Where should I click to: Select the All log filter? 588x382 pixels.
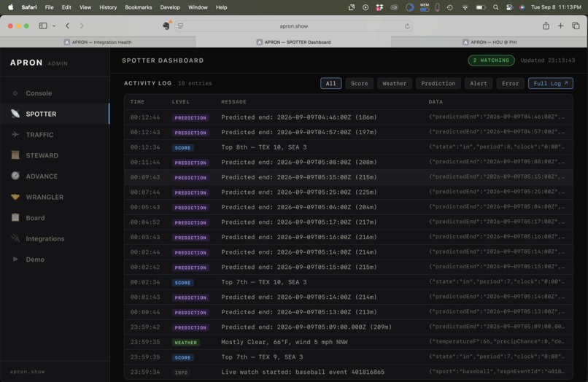pyautogui.click(x=330, y=83)
